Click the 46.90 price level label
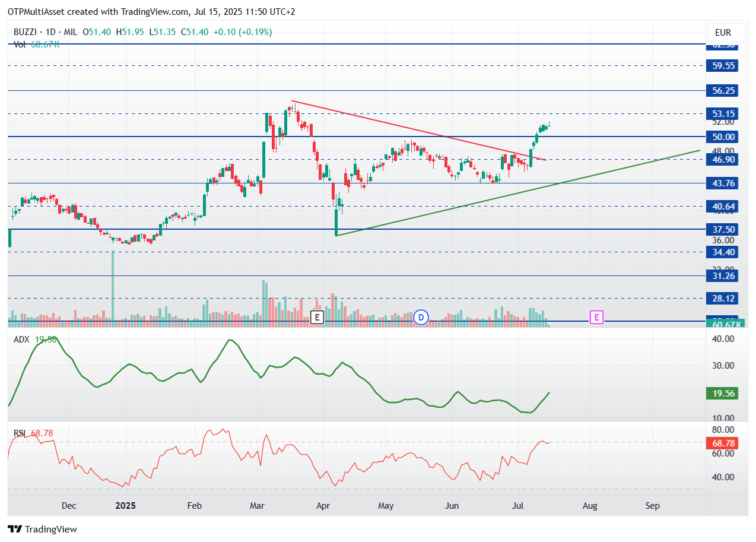 (x=723, y=159)
